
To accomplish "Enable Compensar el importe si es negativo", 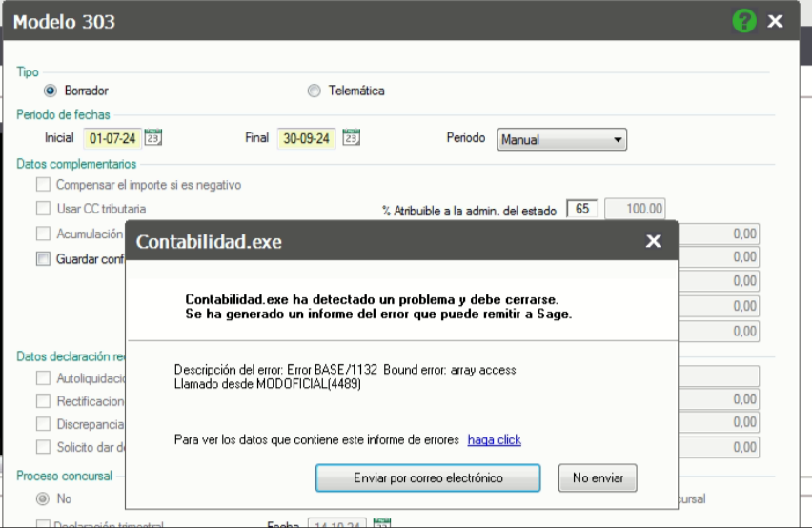I will [x=44, y=184].
